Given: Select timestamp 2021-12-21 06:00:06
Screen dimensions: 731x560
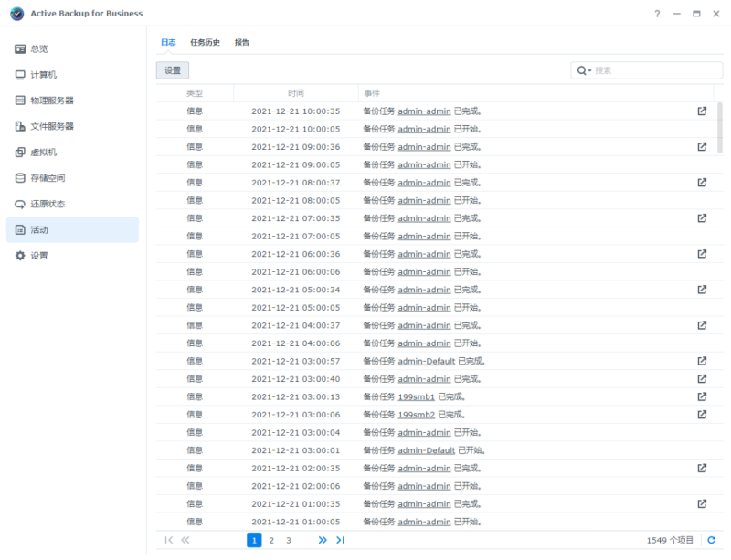Looking at the screenshot, I should [x=295, y=272].
